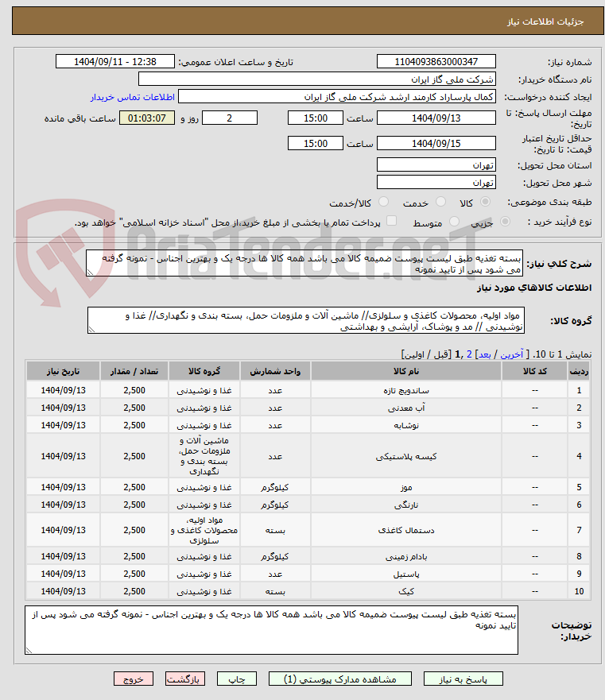This screenshot has height=700, width=605.
Task: Select the موز item cell
Action: click(406, 487)
